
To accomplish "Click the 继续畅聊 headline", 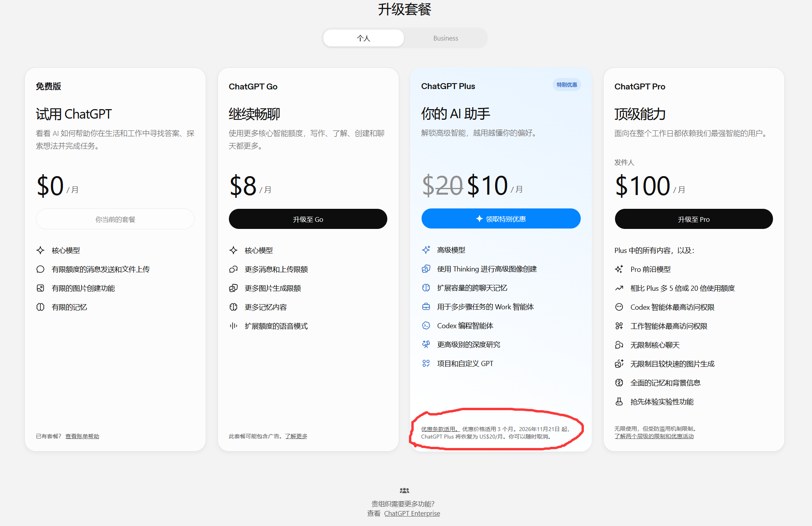I will 255,114.
